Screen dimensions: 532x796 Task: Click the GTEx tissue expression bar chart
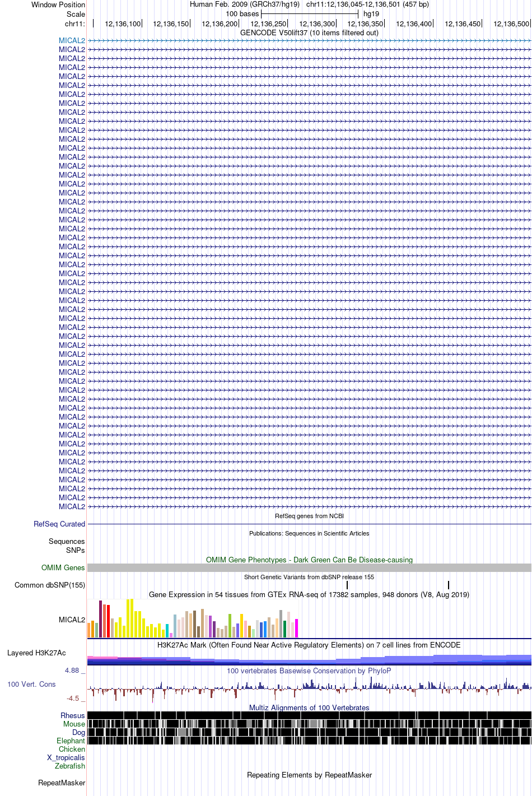click(x=193, y=618)
